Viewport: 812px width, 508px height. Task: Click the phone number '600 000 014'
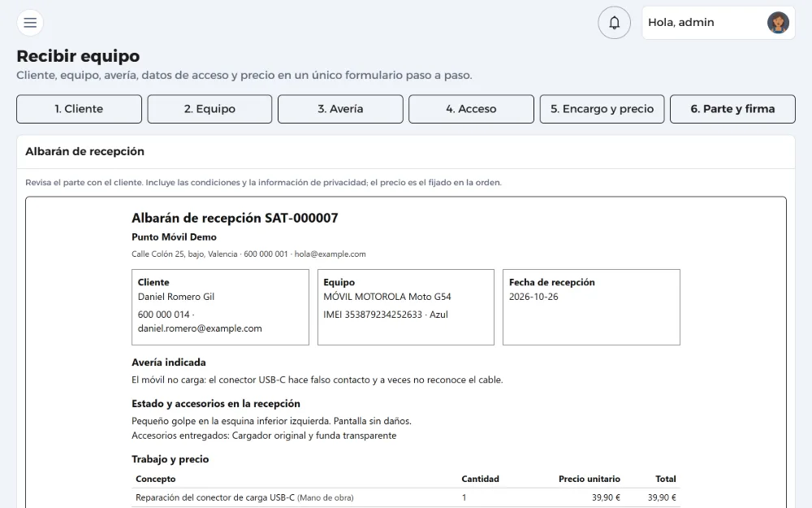pos(164,314)
